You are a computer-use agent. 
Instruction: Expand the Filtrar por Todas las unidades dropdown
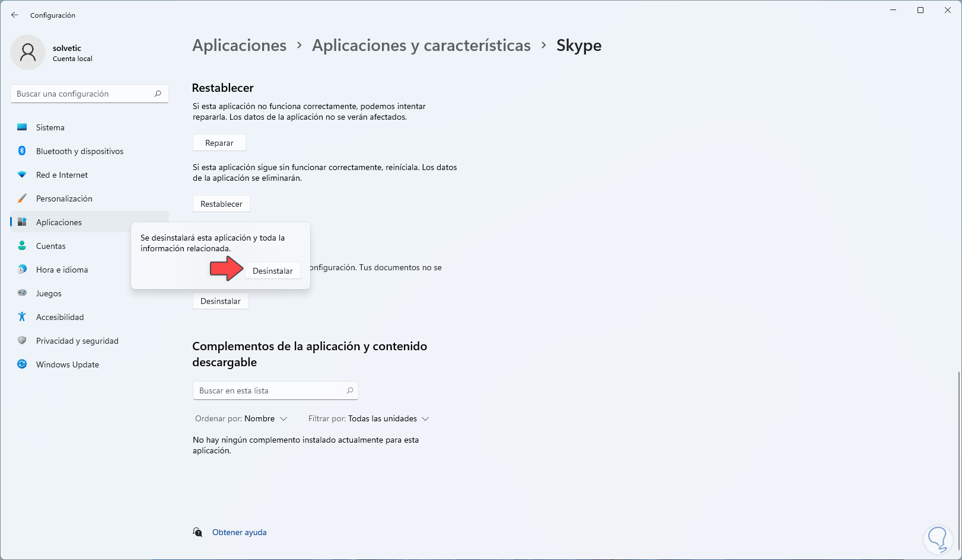pos(368,419)
